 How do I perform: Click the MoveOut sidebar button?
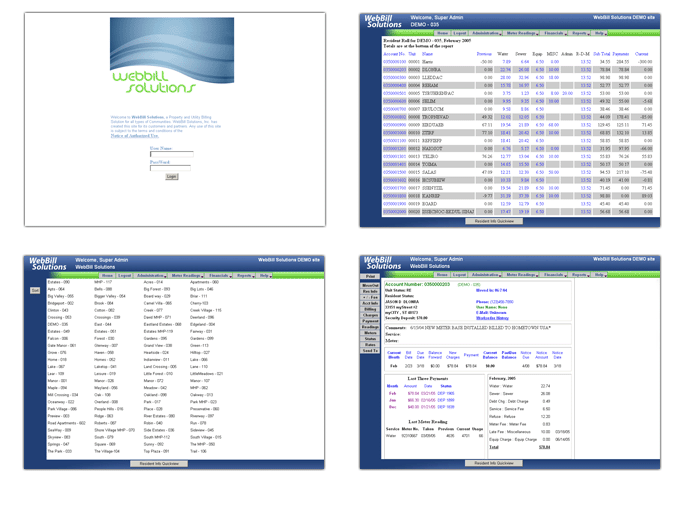370,285
